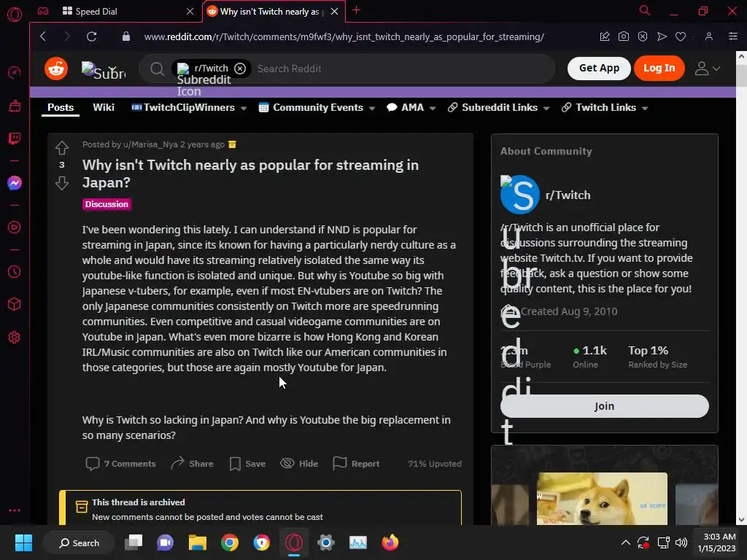The width and height of the screenshot is (747, 560).
Task: Open Google Chrome from taskbar
Action: tap(230, 542)
